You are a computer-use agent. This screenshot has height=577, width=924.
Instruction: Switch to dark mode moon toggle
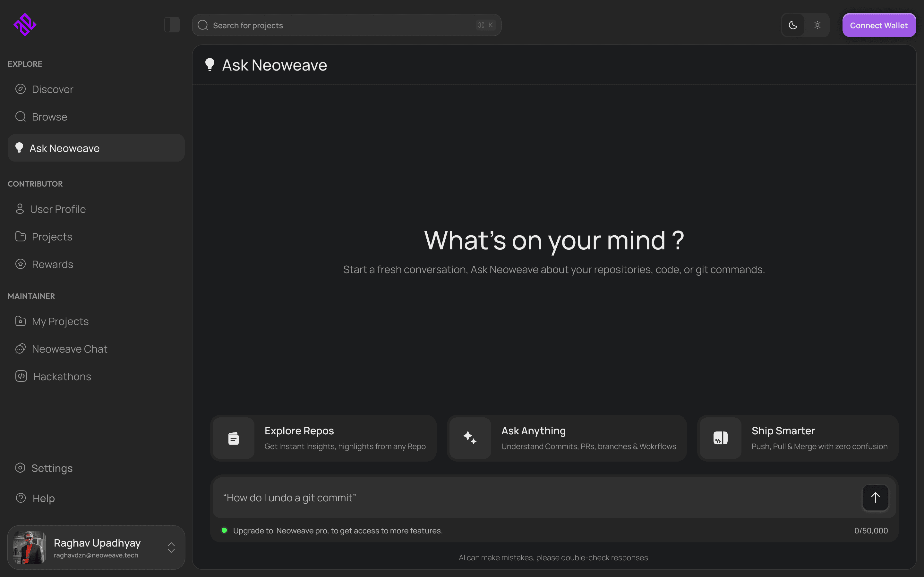(x=793, y=25)
